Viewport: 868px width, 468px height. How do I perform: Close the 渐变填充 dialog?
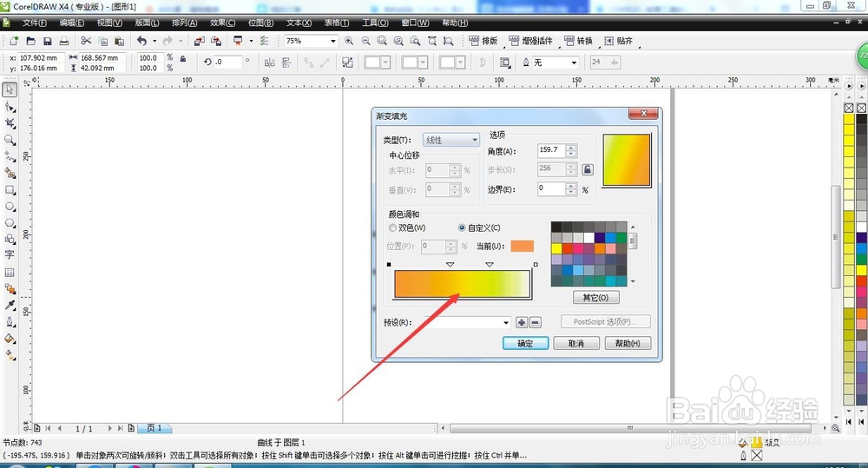coord(643,114)
